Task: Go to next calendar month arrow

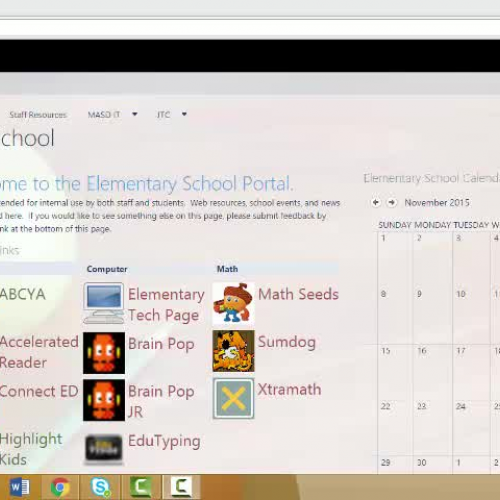Action: [x=392, y=202]
